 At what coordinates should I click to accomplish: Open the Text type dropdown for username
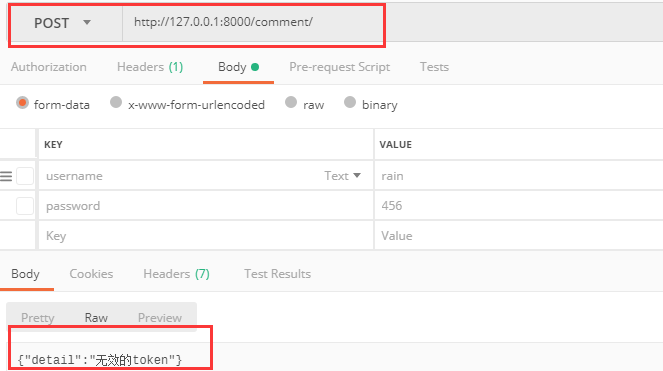point(342,176)
